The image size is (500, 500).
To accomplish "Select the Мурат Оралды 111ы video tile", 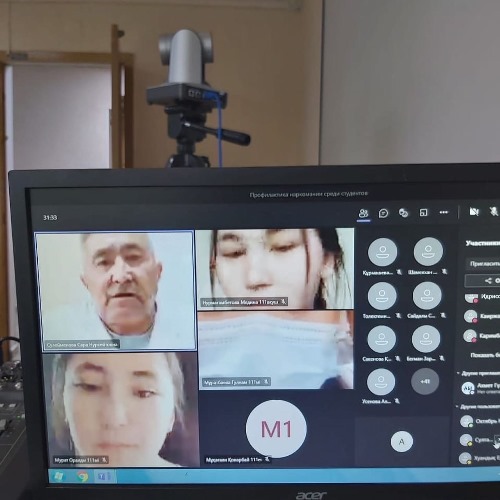I will (121, 409).
